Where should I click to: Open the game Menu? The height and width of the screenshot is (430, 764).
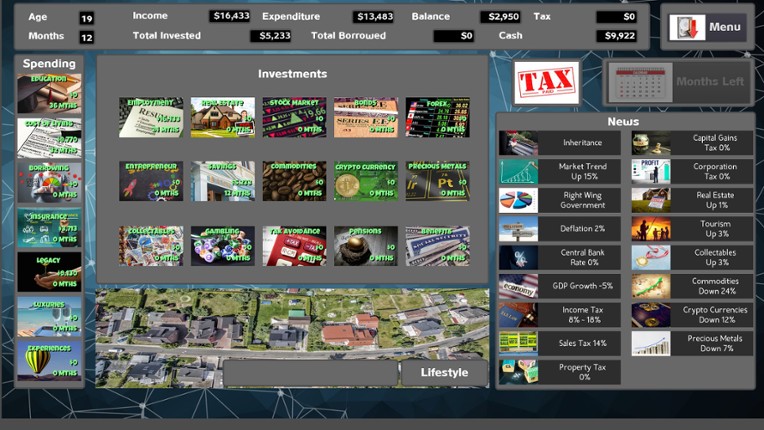click(707, 27)
